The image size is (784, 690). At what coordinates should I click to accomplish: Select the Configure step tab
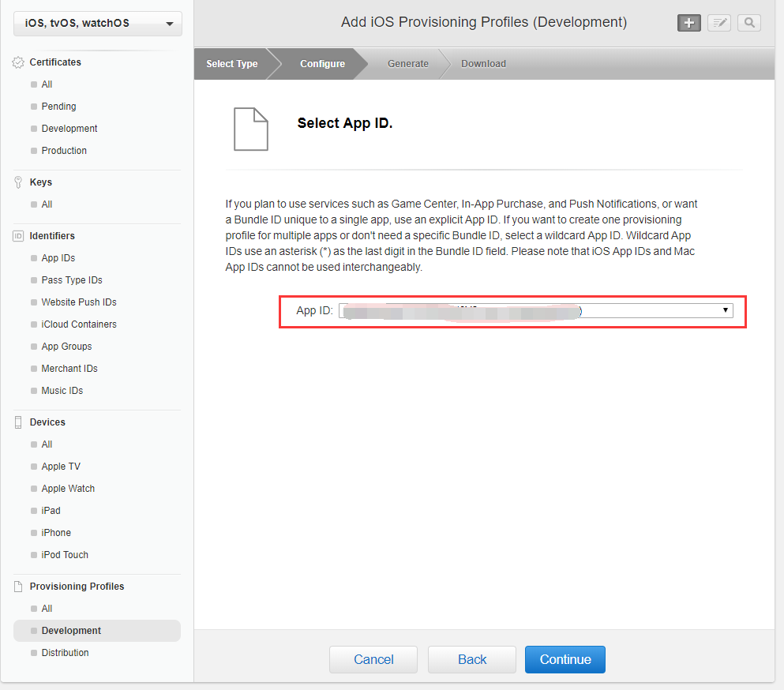pos(322,64)
